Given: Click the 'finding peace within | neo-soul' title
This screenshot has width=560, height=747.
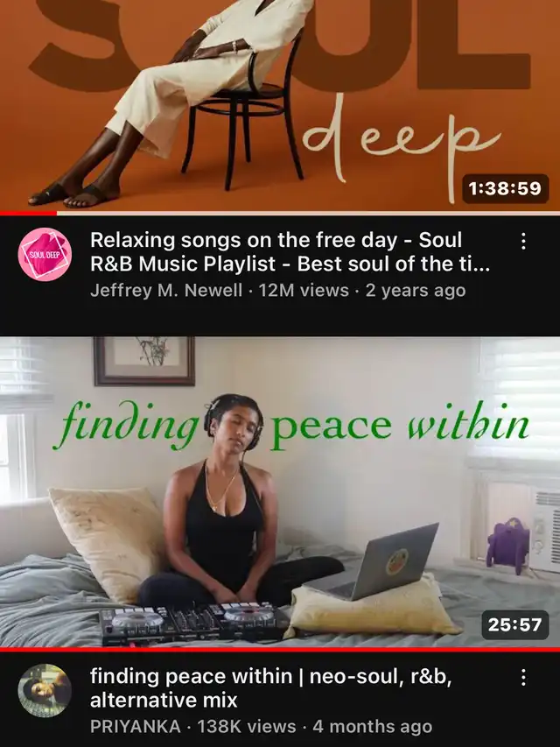Looking at the screenshot, I should coord(270,687).
